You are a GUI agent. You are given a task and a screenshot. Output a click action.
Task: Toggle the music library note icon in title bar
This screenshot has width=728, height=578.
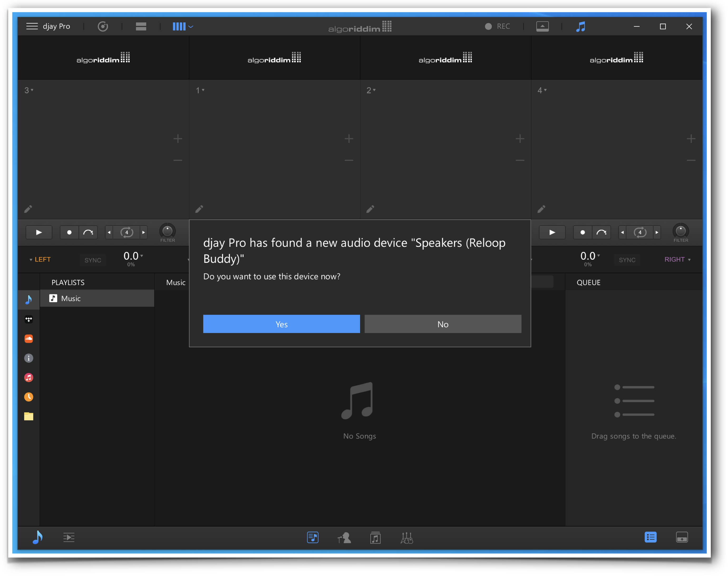[x=580, y=26]
